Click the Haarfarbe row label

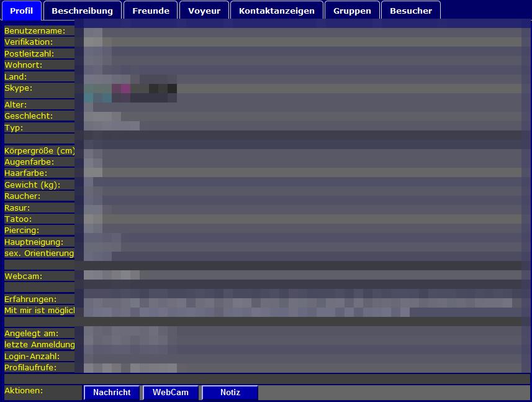[26, 173]
